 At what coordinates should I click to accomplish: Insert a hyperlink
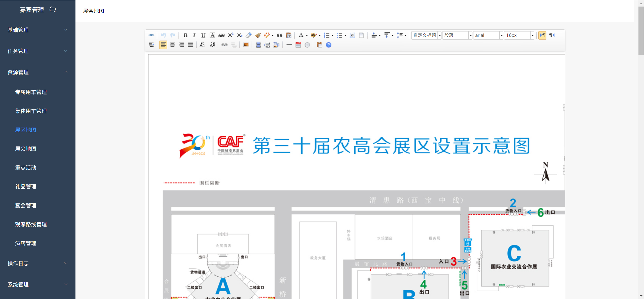pyautogui.click(x=224, y=45)
